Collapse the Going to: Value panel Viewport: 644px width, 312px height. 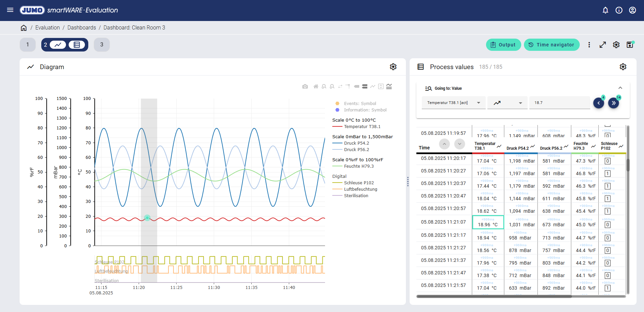(x=620, y=88)
